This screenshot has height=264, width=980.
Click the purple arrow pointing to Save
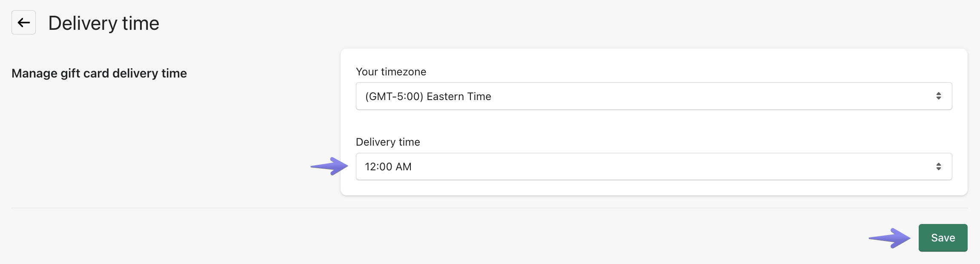click(x=890, y=238)
